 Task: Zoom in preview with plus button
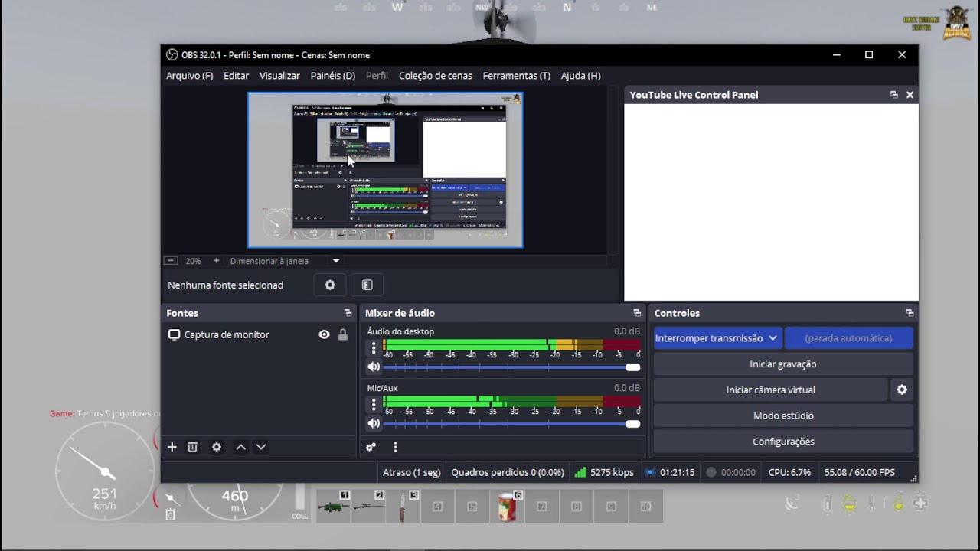point(217,261)
